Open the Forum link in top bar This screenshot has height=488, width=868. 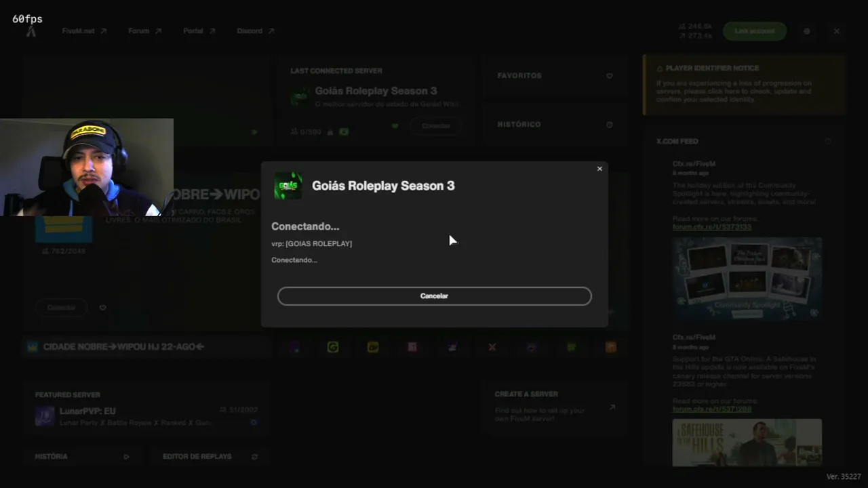[144, 31]
